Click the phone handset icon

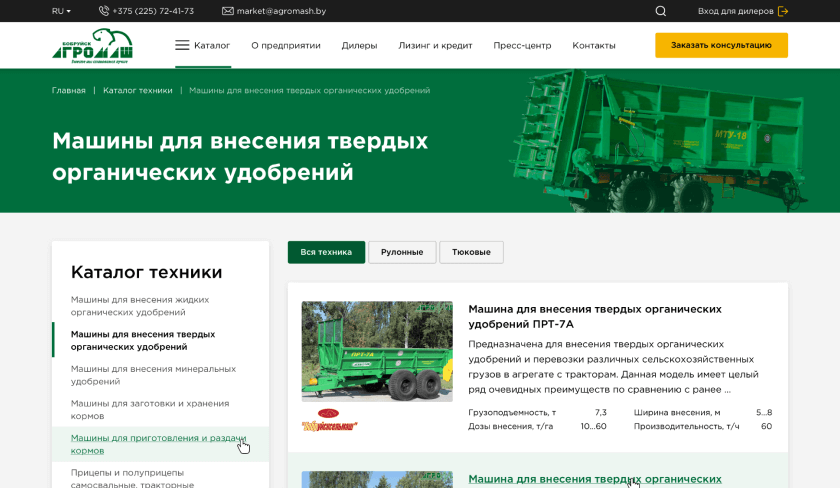tap(104, 11)
